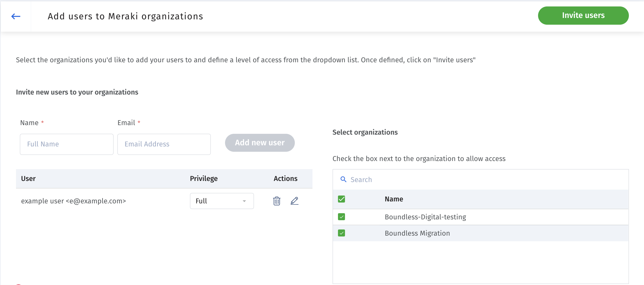Viewport: 644px width, 285px height.
Task: Click the search magnifier icon in organizations list
Action: (343, 179)
